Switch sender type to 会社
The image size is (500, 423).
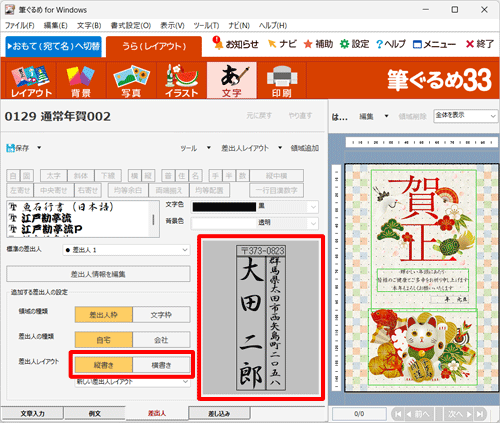click(x=161, y=340)
